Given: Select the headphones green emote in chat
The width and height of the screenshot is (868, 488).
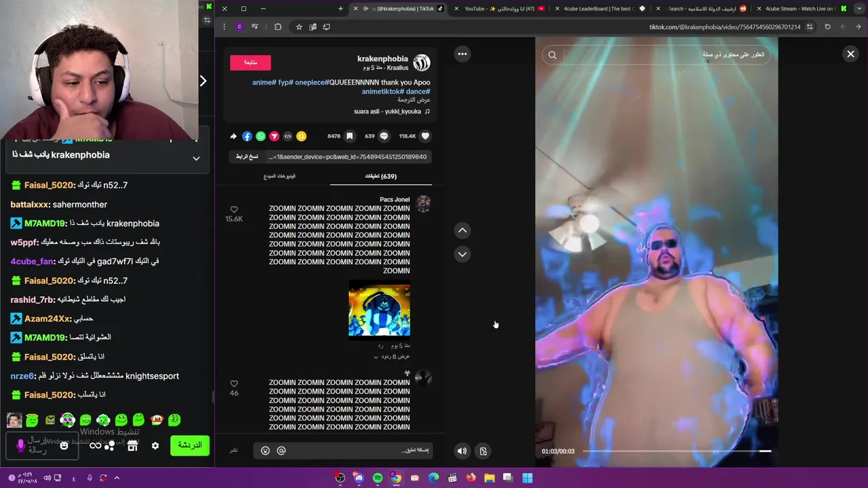Looking at the screenshot, I should [67, 420].
